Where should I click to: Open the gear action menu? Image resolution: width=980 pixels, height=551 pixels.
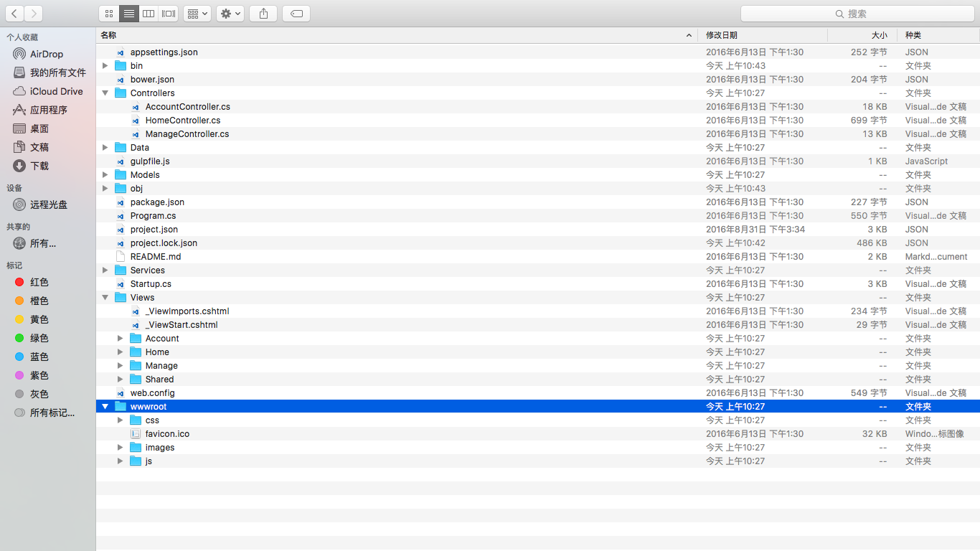pos(230,14)
